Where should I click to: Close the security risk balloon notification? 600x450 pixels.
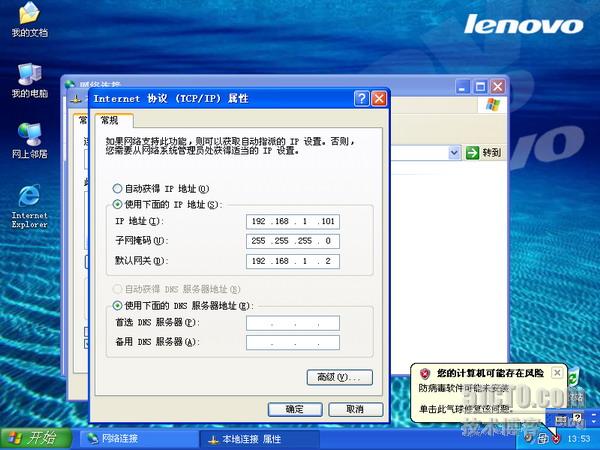coord(558,372)
